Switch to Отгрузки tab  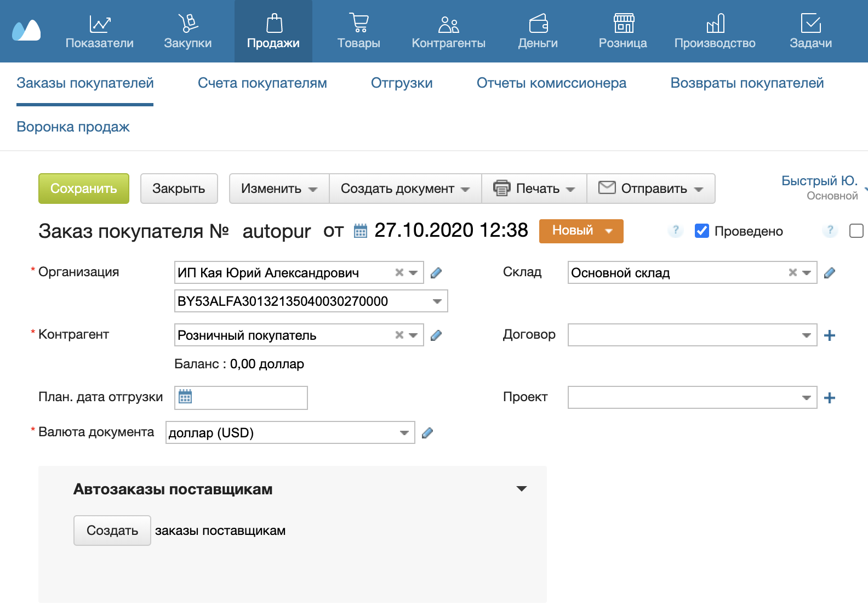402,83
